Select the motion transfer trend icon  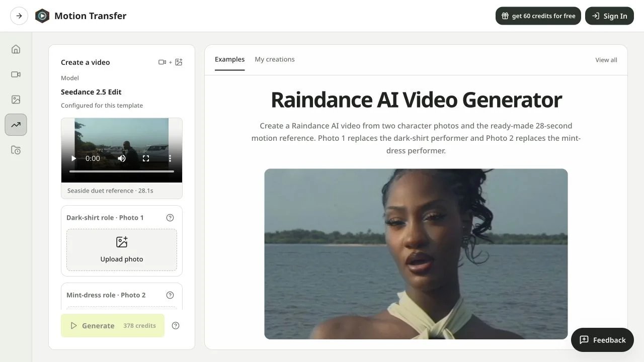pos(16,125)
